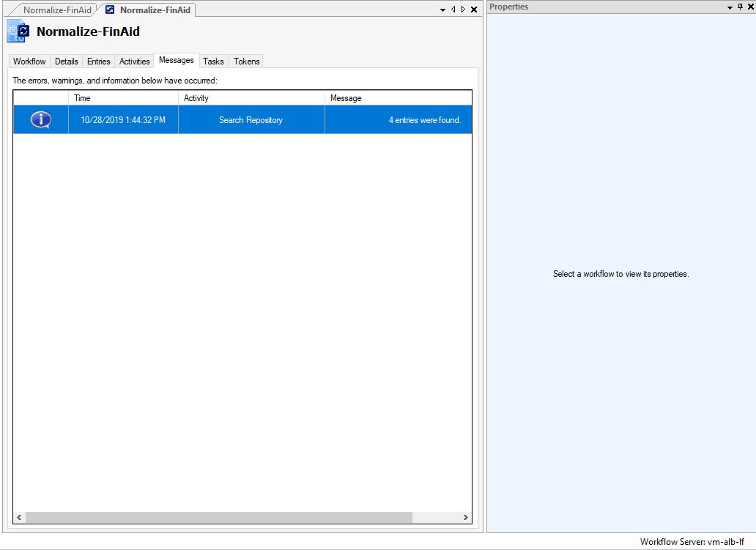The width and height of the screenshot is (756, 550).
Task: Open the Entries tab
Action: [x=98, y=62]
